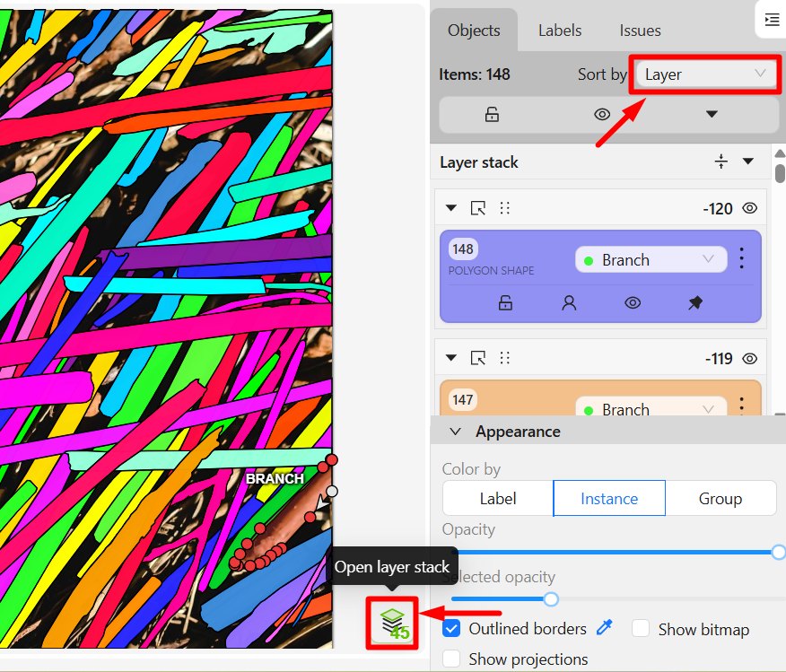The width and height of the screenshot is (786, 672).
Task: Open the three-dot menu for object 147
Action: (741, 406)
